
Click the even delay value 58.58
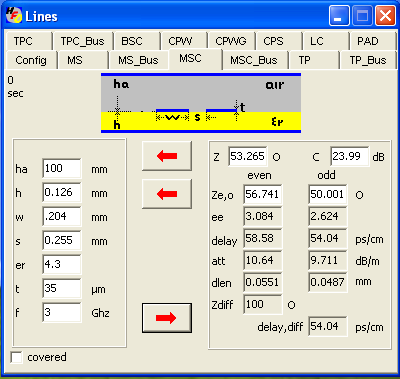point(263,238)
